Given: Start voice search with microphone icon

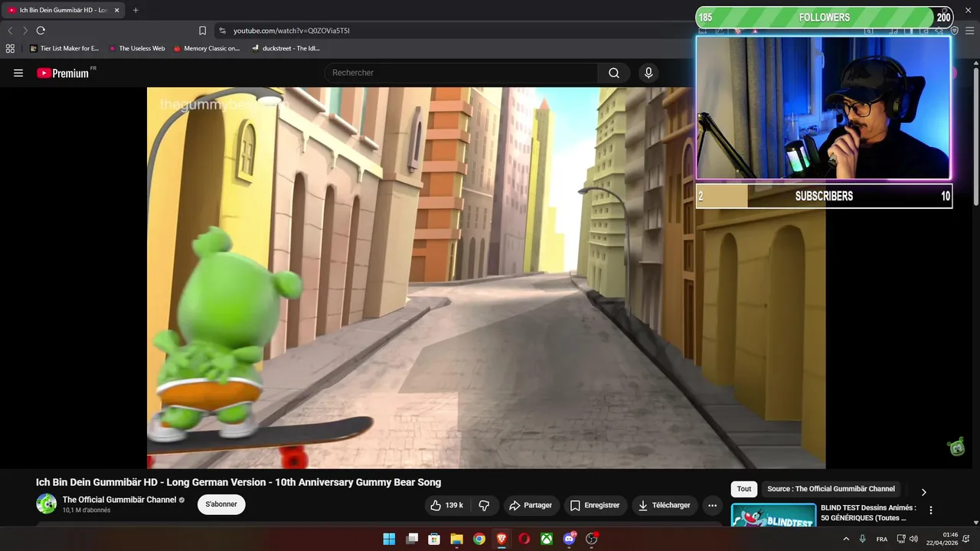Looking at the screenshot, I should pos(648,73).
